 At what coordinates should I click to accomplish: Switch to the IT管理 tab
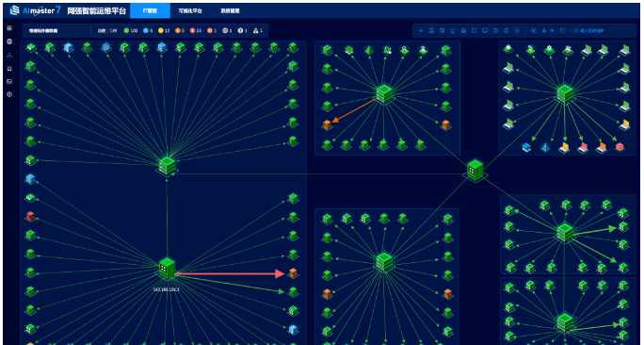[150, 10]
